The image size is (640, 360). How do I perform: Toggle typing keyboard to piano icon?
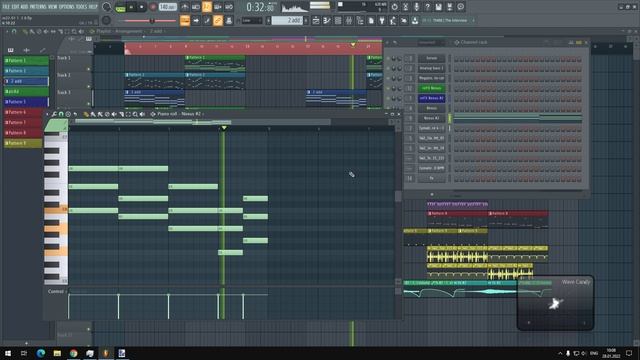point(185,20)
